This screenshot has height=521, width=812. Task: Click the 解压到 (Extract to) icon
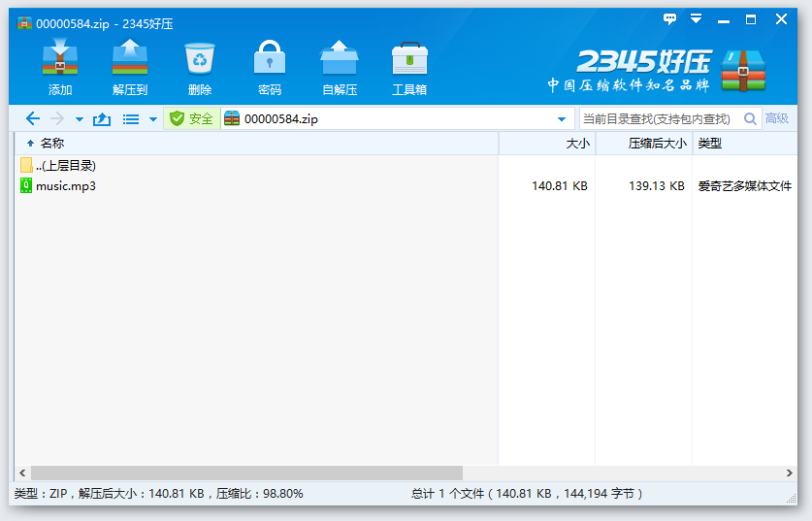[130, 66]
